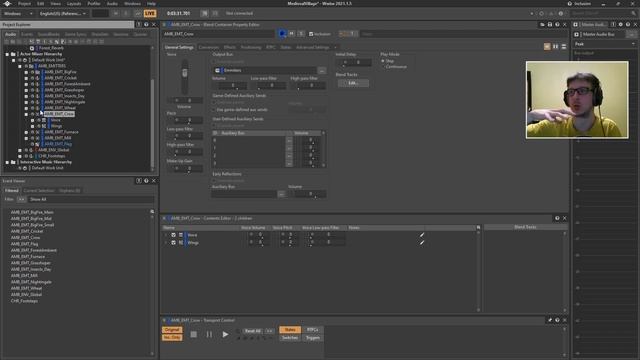Open the Peak meter type dropdown
The image size is (640, 360).
(604, 44)
